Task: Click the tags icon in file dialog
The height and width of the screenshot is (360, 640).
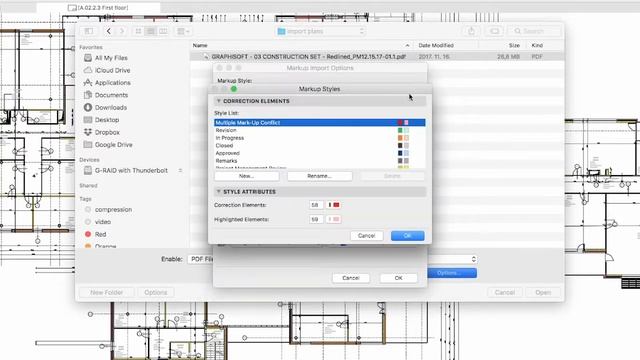Action: (x=494, y=31)
